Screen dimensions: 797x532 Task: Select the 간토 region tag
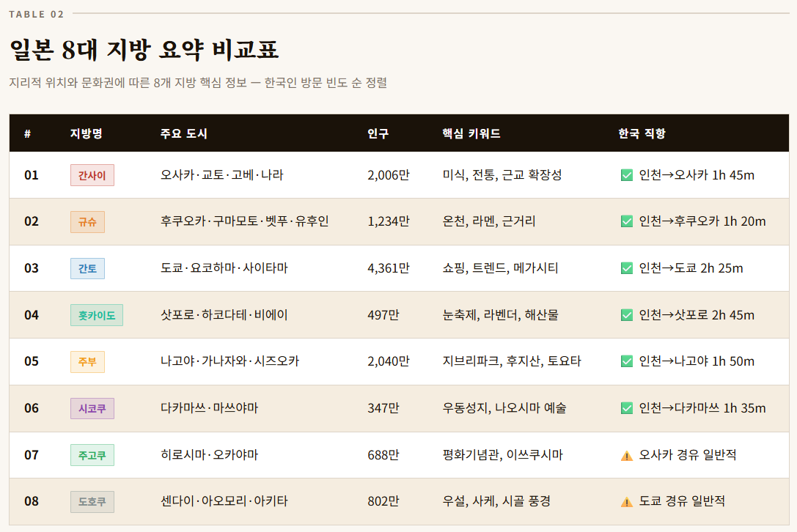coord(87,268)
